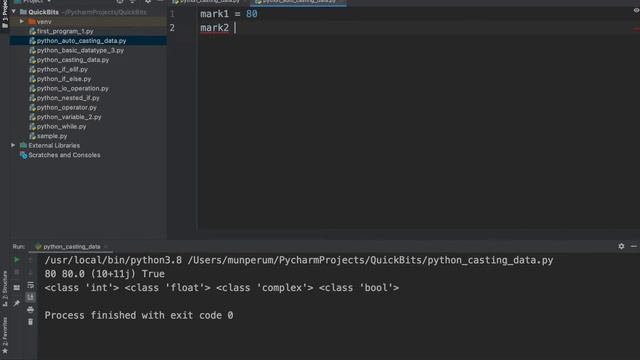
Task: Click the External Libraries icon
Action: [x=23, y=145]
